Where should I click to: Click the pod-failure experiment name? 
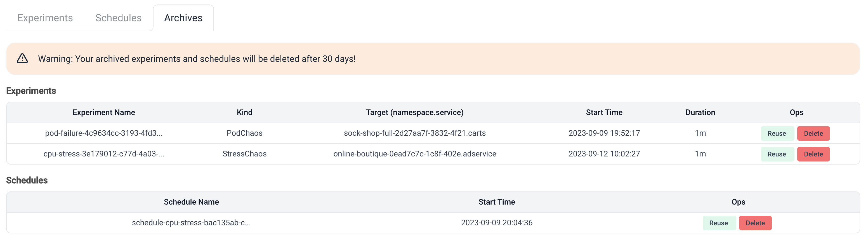[104, 133]
